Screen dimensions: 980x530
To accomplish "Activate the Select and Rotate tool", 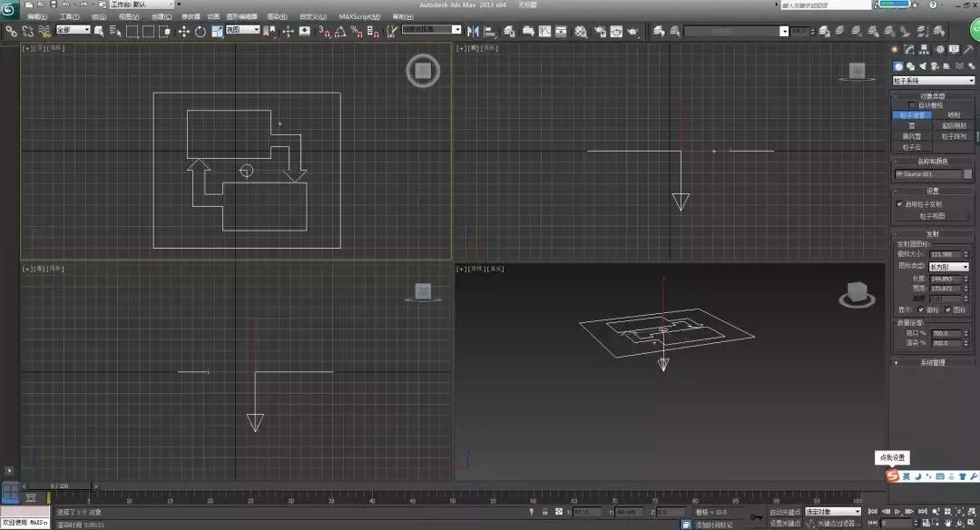I will pos(200,31).
